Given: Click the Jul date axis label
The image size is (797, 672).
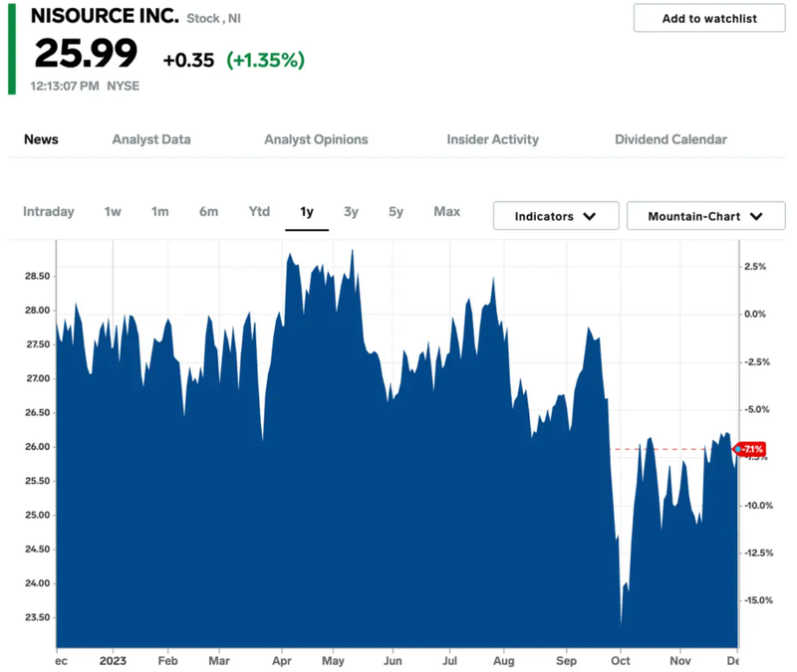Looking at the screenshot, I should click(x=449, y=660).
